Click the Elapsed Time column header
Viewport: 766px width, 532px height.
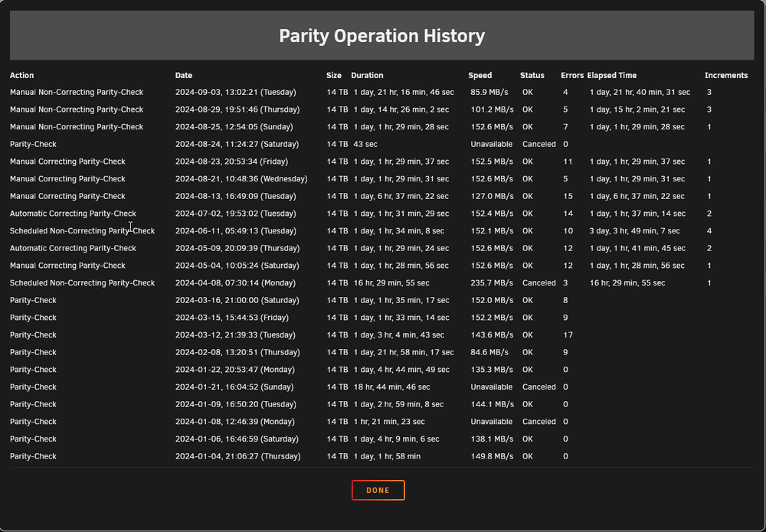tap(611, 75)
